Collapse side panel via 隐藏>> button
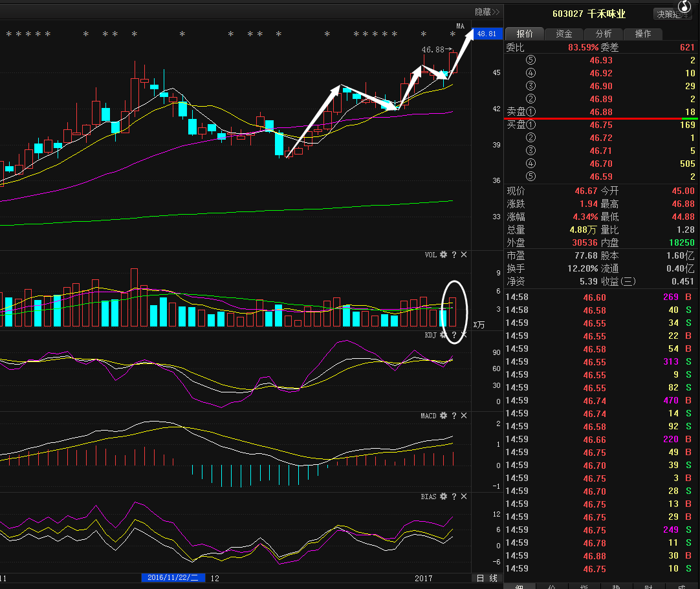This screenshot has height=589, width=700. click(x=487, y=12)
